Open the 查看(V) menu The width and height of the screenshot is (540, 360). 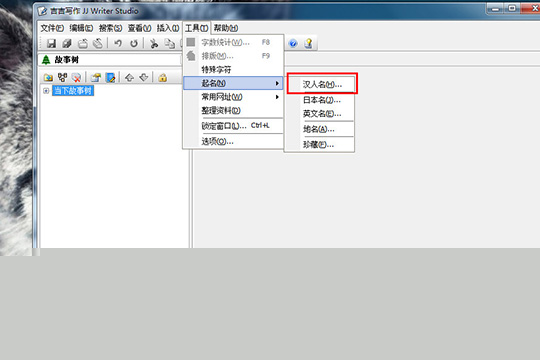click(x=139, y=28)
